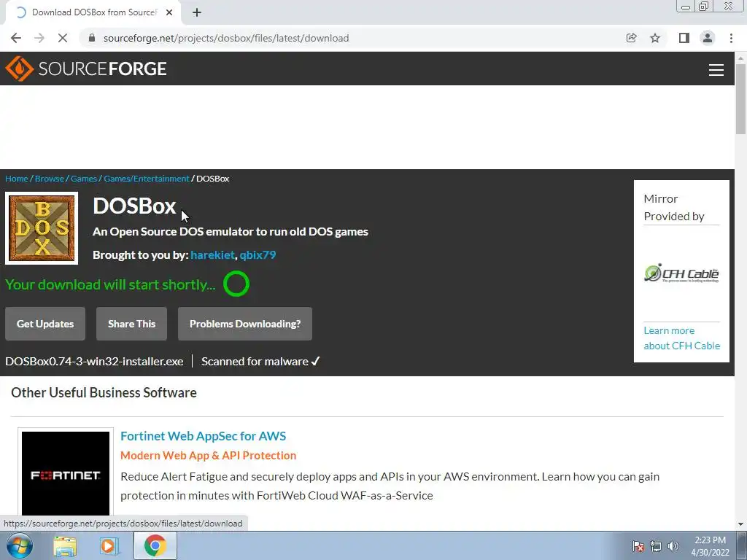Click the Share This button
This screenshot has height=560, width=747.
(x=131, y=324)
